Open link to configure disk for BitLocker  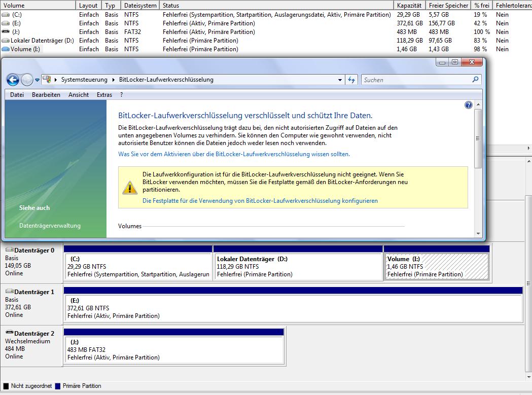point(260,201)
